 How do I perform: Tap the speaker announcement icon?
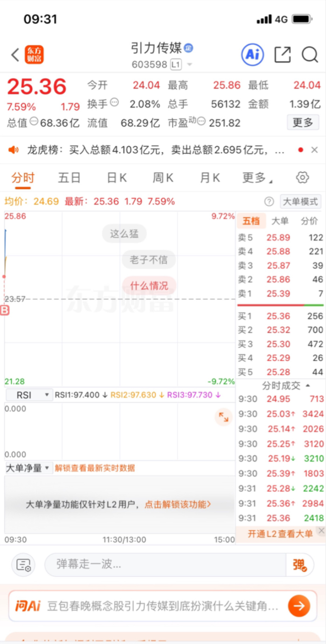tap(14, 150)
